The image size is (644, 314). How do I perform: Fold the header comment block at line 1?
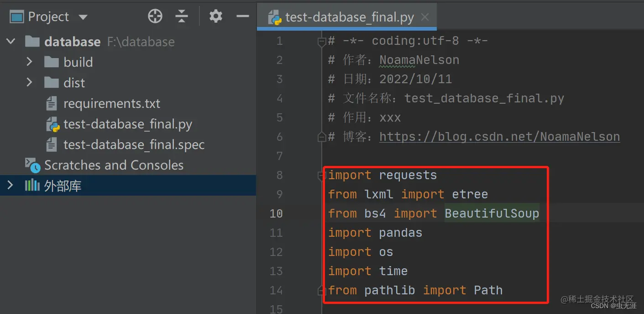point(321,42)
